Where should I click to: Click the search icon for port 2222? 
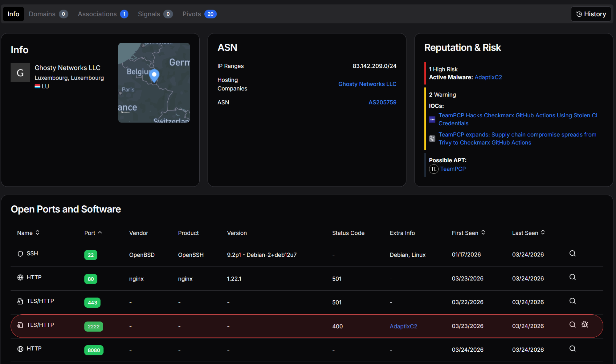(x=572, y=325)
